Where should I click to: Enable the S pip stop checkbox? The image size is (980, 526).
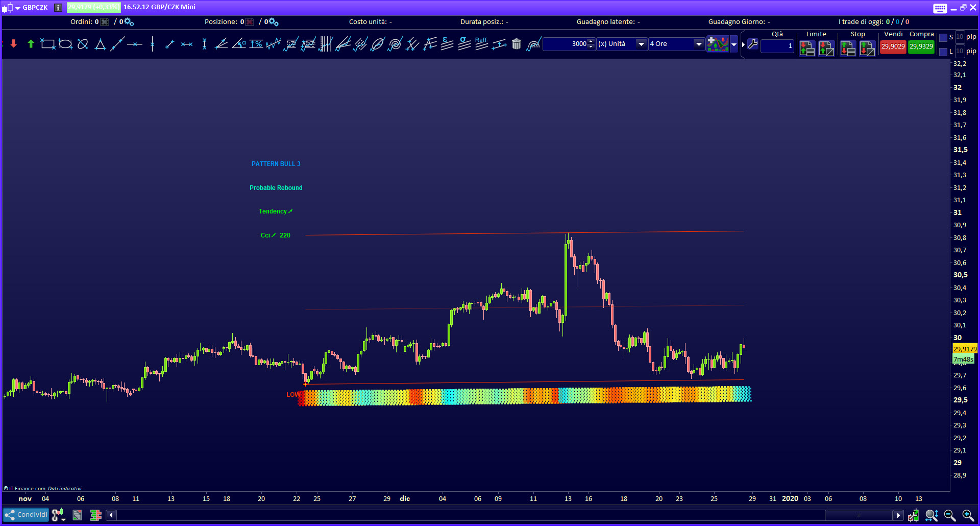pyautogui.click(x=943, y=37)
